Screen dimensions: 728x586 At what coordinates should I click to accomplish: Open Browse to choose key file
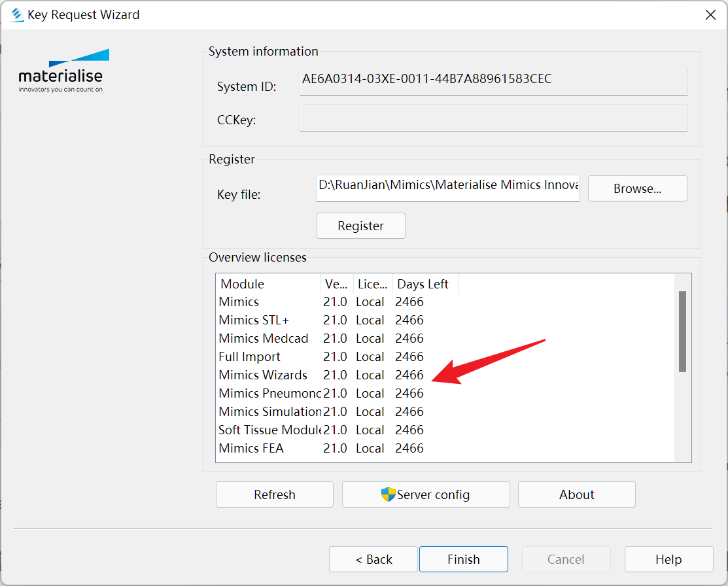(x=637, y=188)
